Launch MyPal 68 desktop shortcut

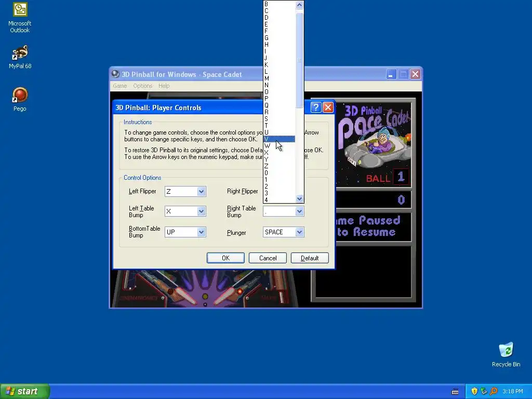(20, 57)
